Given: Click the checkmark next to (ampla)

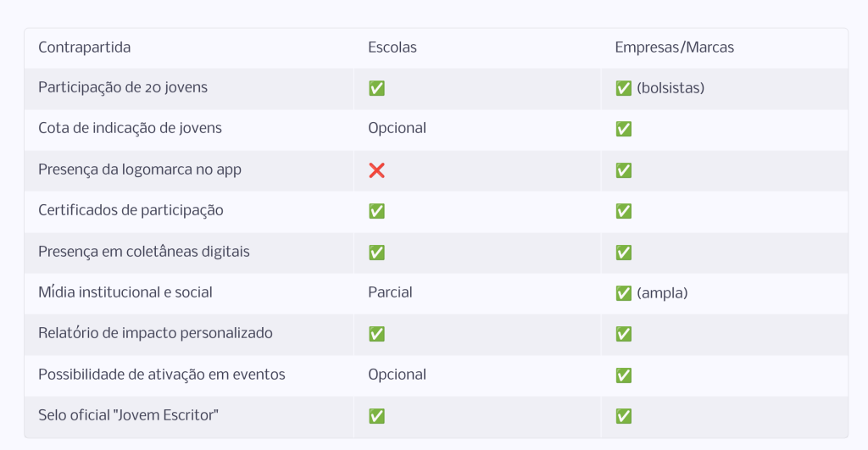Looking at the screenshot, I should 623,293.
